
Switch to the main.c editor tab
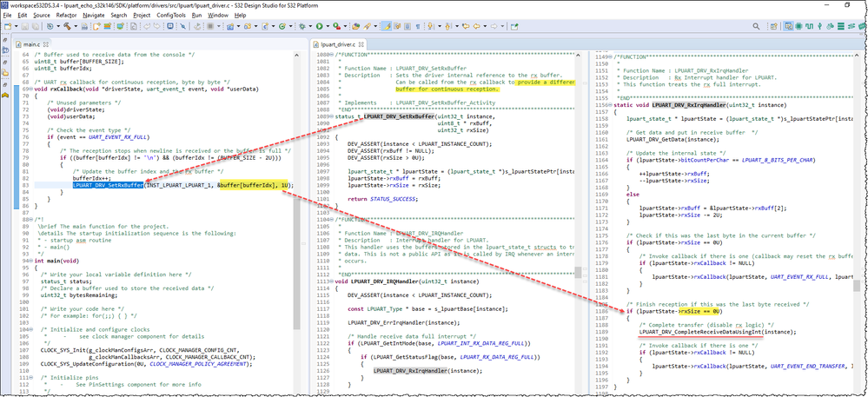31,43
